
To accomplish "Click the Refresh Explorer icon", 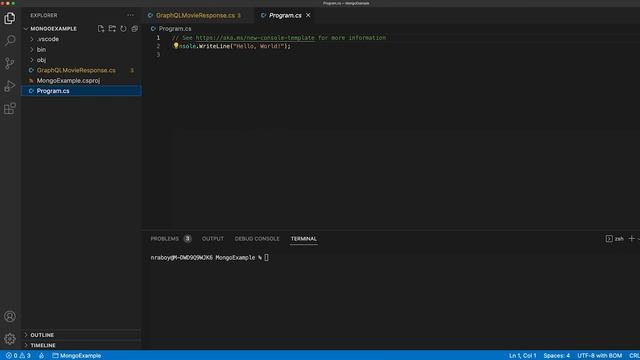I will pyautogui.click(x=123, y=29).
